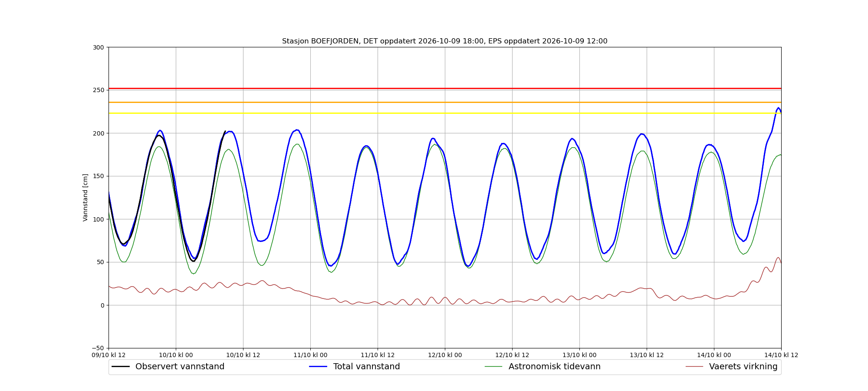Click x-axis label '11/10 kl 12'
The image size is (868, 391).
pos(378,355)
